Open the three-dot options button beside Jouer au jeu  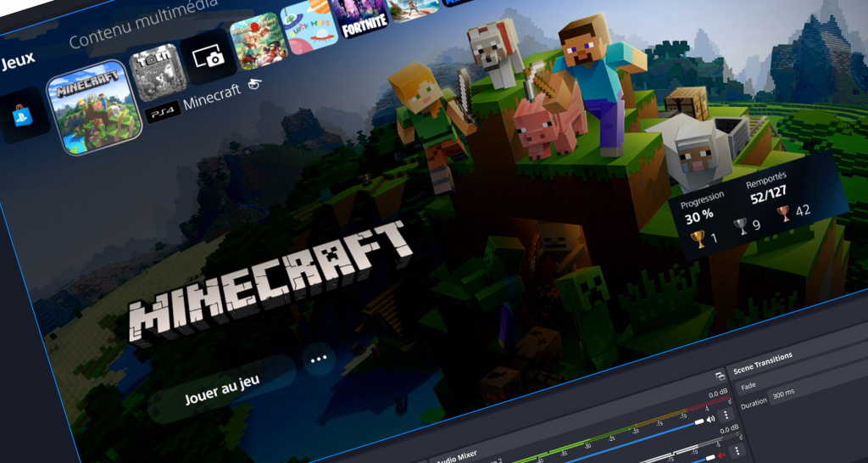pyautogui.click(x=319, y=359)
